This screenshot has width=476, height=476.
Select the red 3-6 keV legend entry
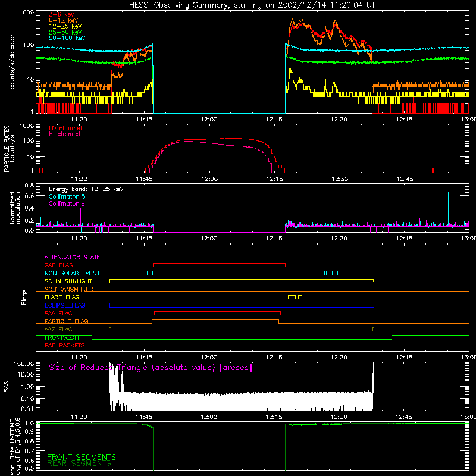coord(62,14)
